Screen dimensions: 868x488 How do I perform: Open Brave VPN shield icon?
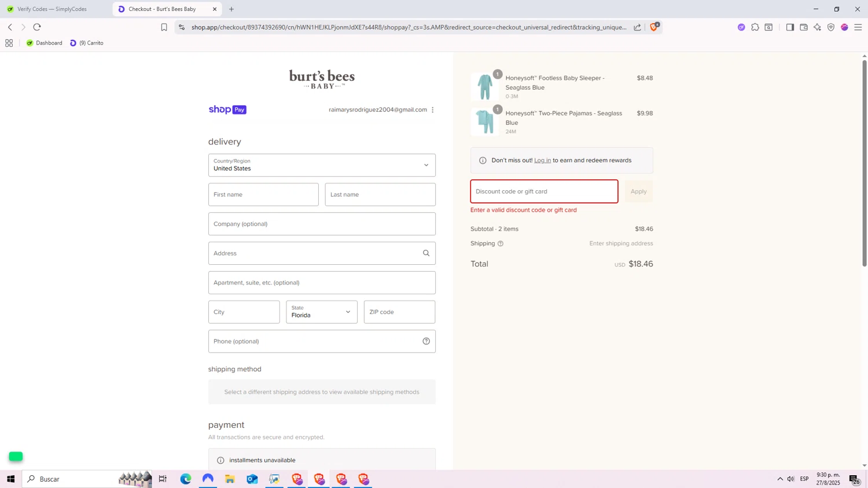coord(831,27)
